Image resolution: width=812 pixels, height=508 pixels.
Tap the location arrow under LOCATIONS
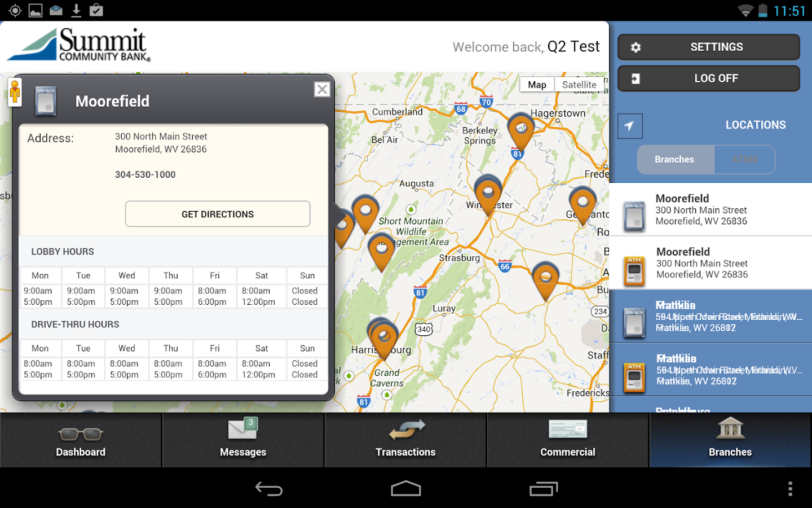[630, 126]
